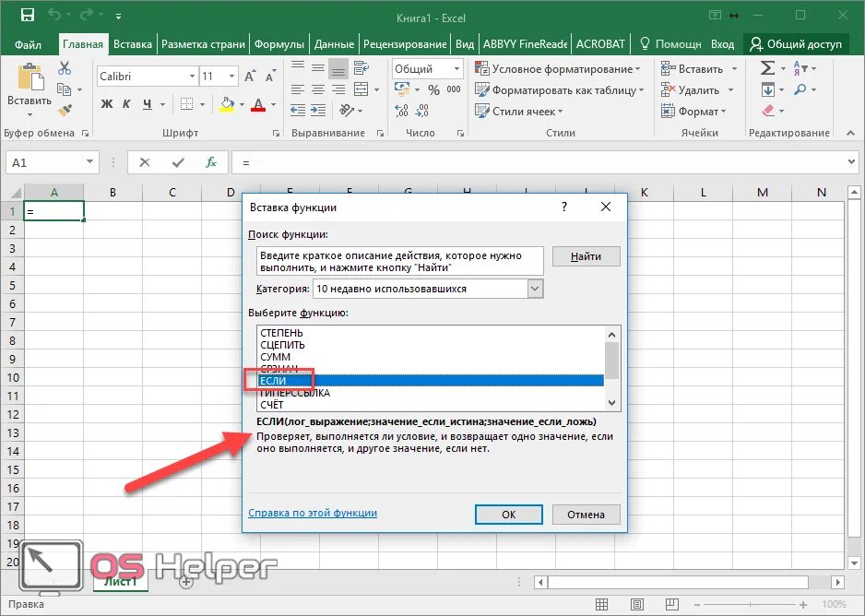Click Отмена in the dialog
Screen dimensions: 865x616
(x=586, y=515)
